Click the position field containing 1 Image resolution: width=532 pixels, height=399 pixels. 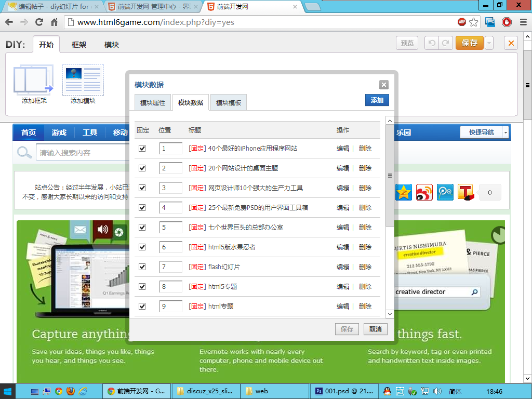pos(170,148)
